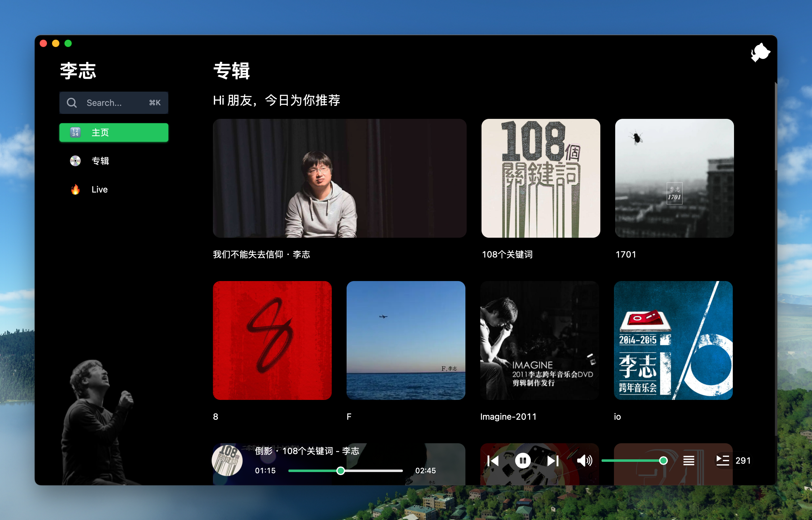Click the 108 album art in player
Viewport: 812px width, 520px height.
[227, 461]
